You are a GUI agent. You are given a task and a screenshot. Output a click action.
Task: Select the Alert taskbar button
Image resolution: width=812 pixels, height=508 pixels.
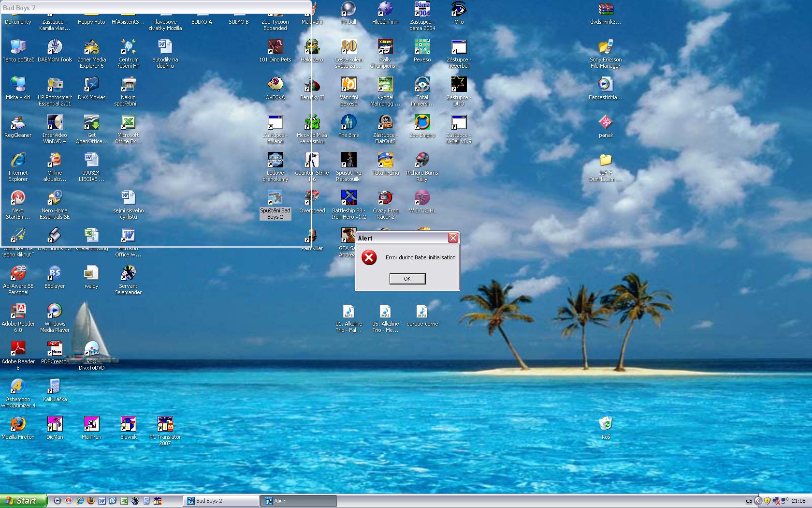coord(298,501)
